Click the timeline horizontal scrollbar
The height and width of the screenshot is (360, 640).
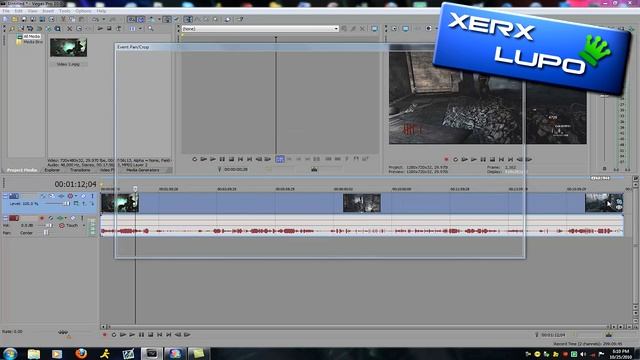(x=359, y=327)
